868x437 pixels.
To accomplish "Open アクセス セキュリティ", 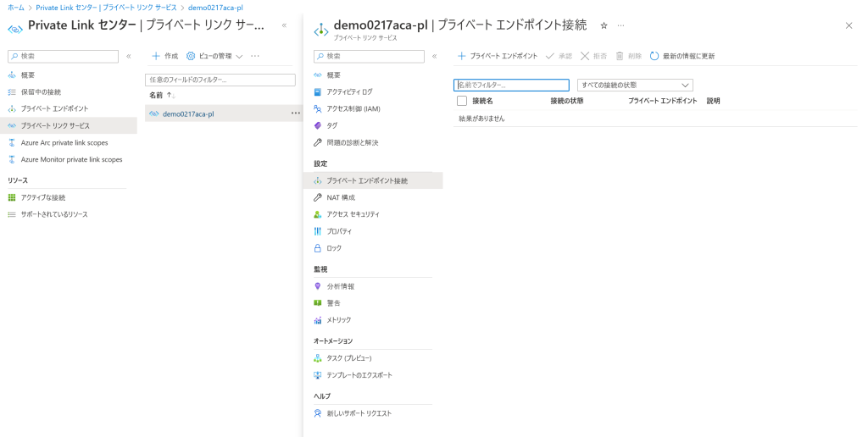I will (x=353, y=214).
